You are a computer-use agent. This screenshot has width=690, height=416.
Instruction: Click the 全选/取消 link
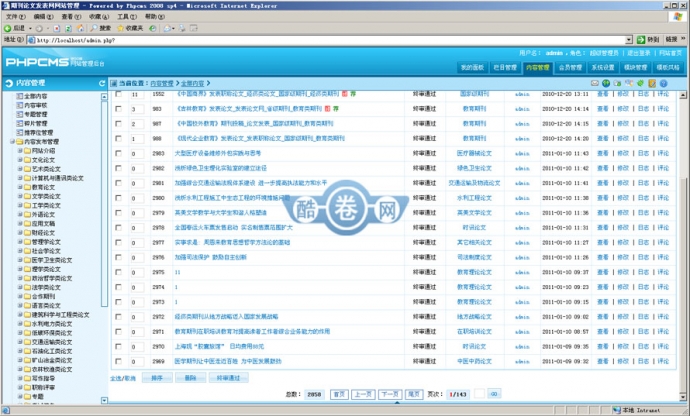tap(123, 378)
